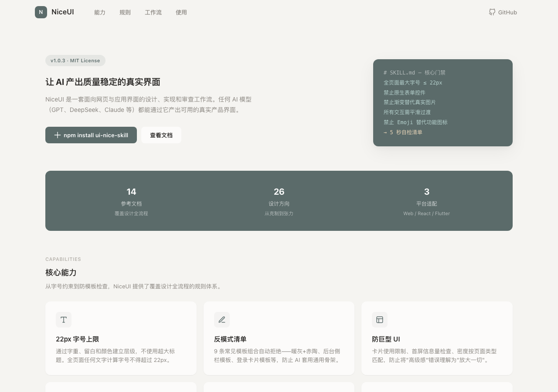Click the "→ 5 秒自检清单" line
Image resolution: width=558 pixels, height=392 pixels.
(403, 132)
